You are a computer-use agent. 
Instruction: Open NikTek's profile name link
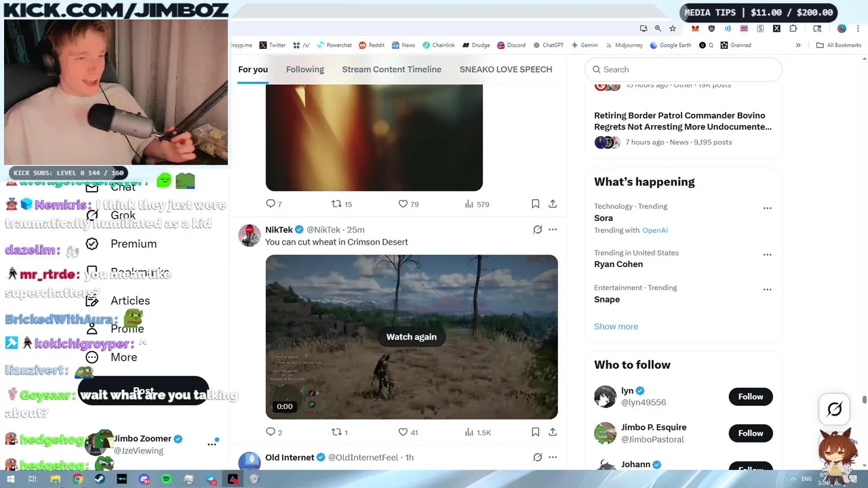pyautogui.click(x=279, y=230)
